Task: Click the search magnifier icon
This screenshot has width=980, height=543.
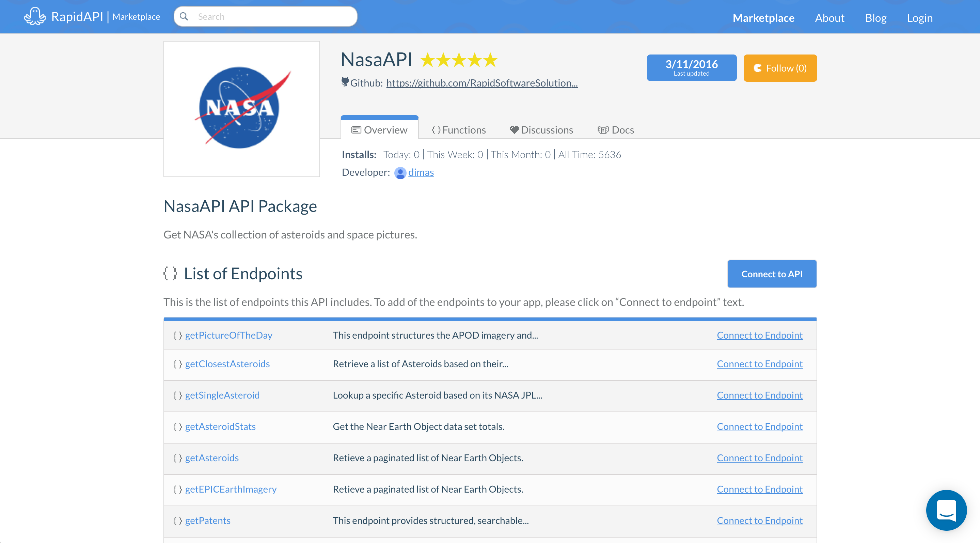Action: (184, 16)
